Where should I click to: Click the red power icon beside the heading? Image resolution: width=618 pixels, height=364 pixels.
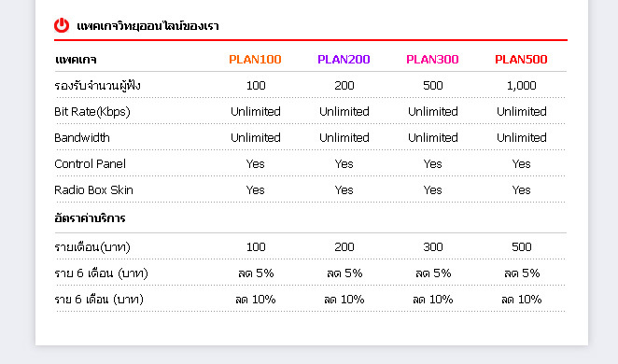coord(62,25)
